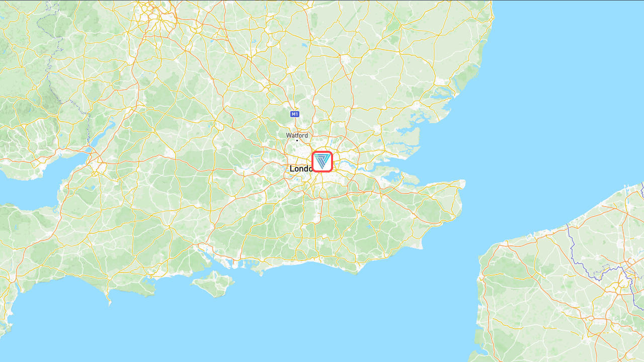Click the Lille road junction cluster
Image resolution: width=644 pixels, height=362 pixels.
[628, 265]
